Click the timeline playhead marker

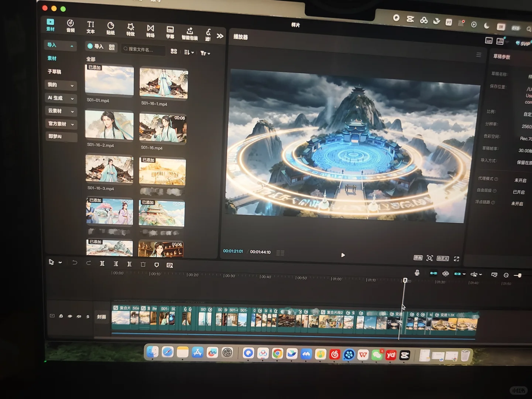tap(405, 280)
